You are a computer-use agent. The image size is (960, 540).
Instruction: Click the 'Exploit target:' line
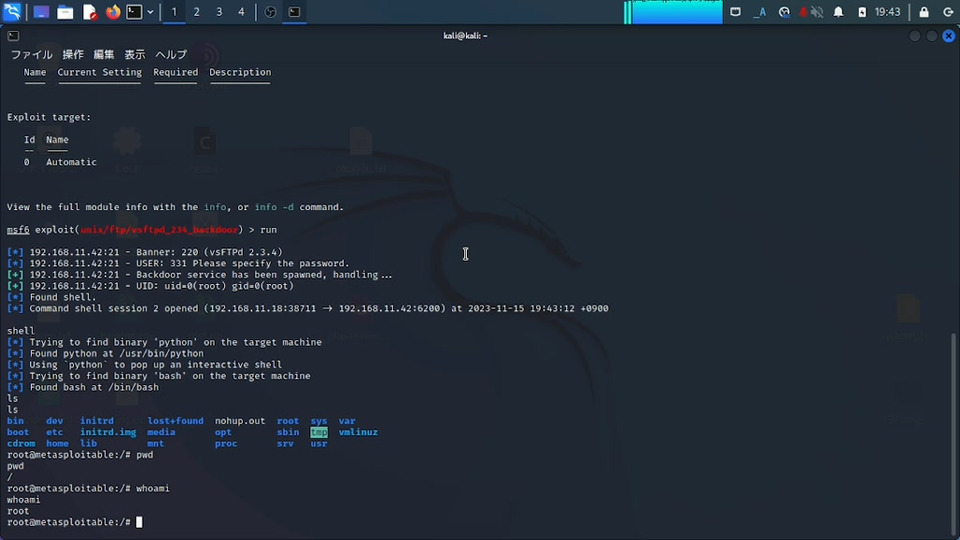pyautogui.click(x=49, y=117)
